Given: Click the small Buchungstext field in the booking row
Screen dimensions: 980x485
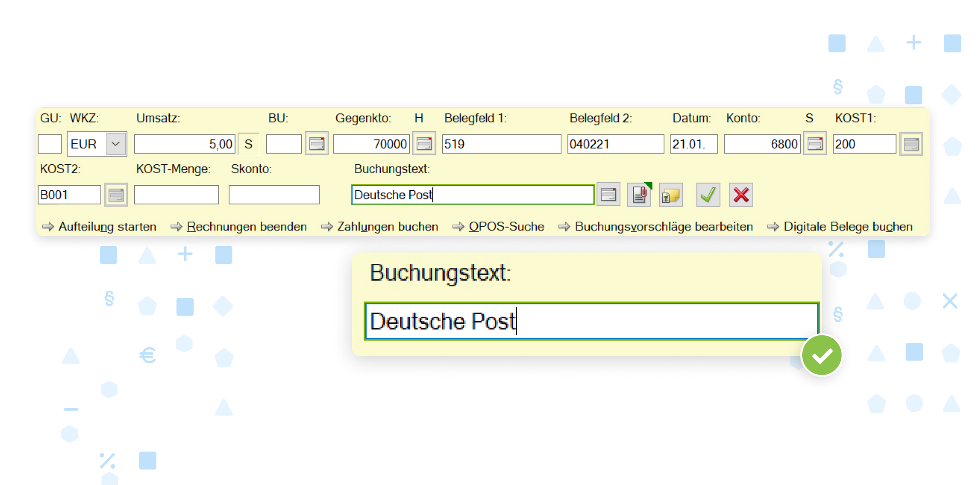Looking at the screenshot, I should 473,195.
